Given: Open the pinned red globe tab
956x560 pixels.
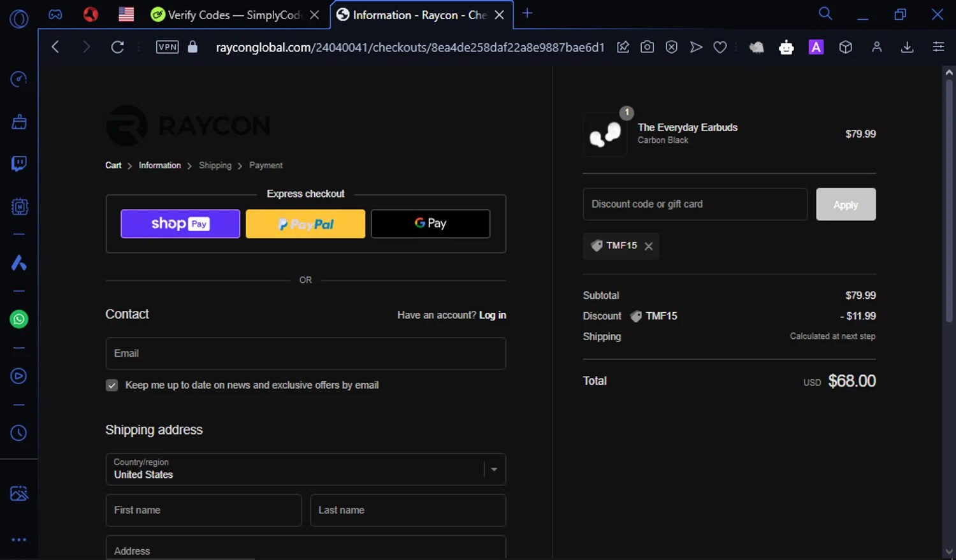Looking at the screenshot, I should click(x=91, y=14).
